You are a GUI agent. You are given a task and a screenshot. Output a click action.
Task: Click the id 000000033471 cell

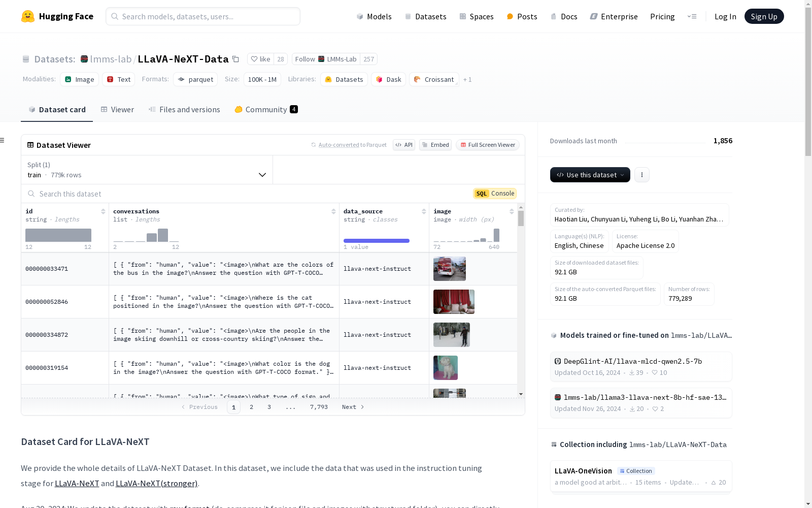click(x=65, y=269)
